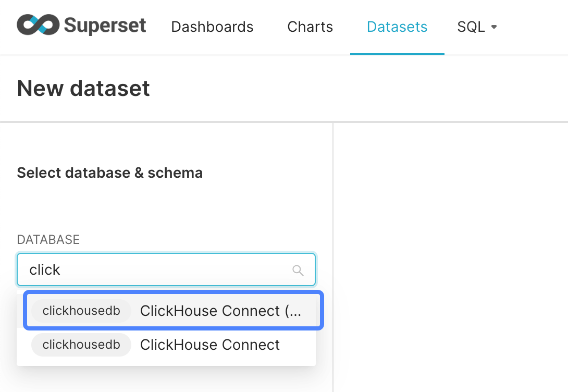
Task: Open the Dashboards tab
Action: (x=212, y=27)
